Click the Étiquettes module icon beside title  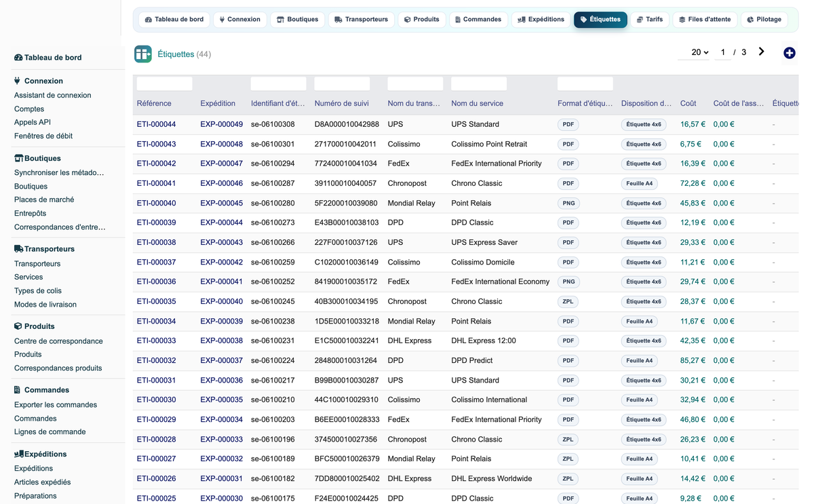tap(142, 54)
